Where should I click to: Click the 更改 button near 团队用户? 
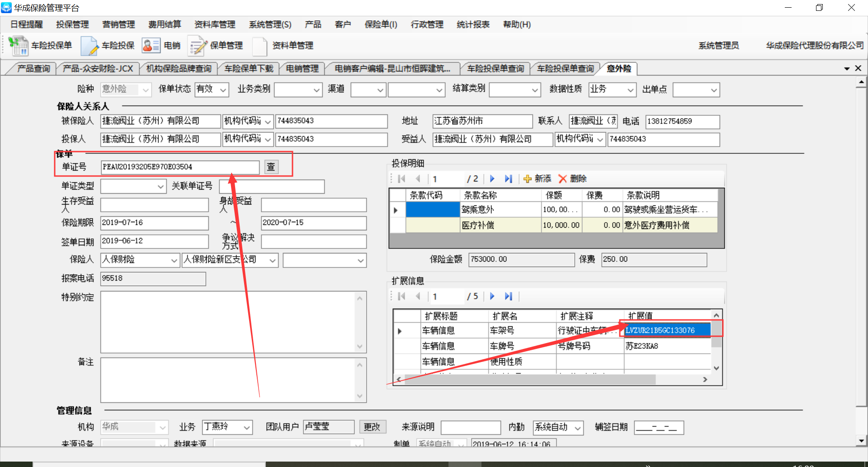(372, 427)
